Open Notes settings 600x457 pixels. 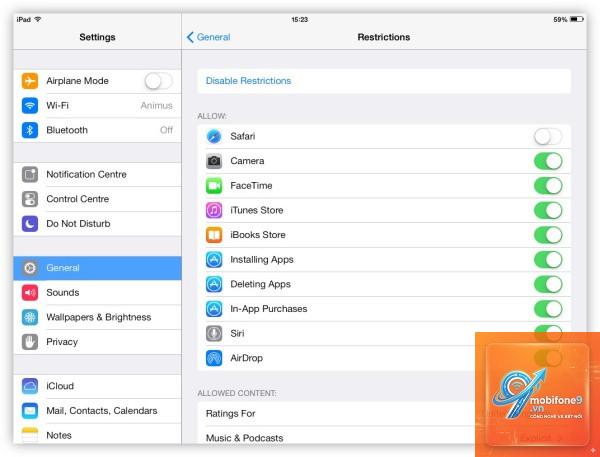click(x=97, y=435)
